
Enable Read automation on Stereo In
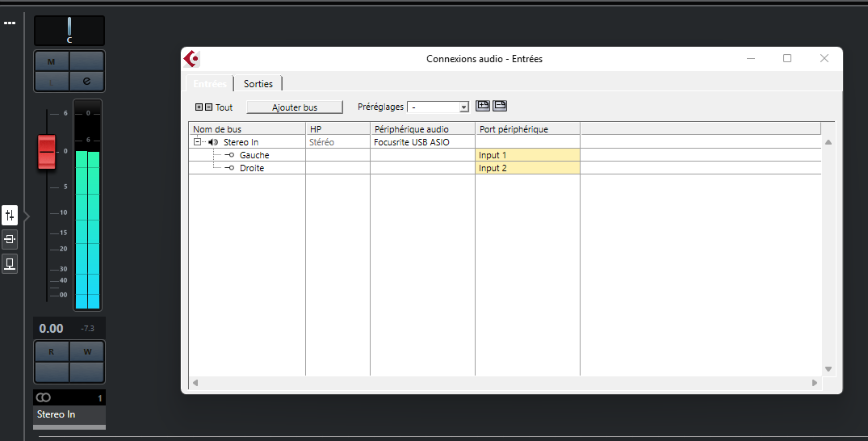point(52,351)
